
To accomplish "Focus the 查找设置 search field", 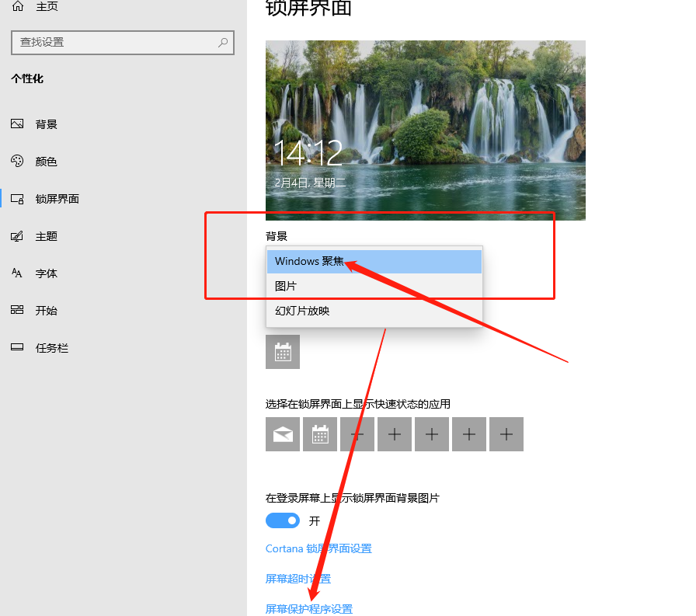I will click(x=123, y=43).
